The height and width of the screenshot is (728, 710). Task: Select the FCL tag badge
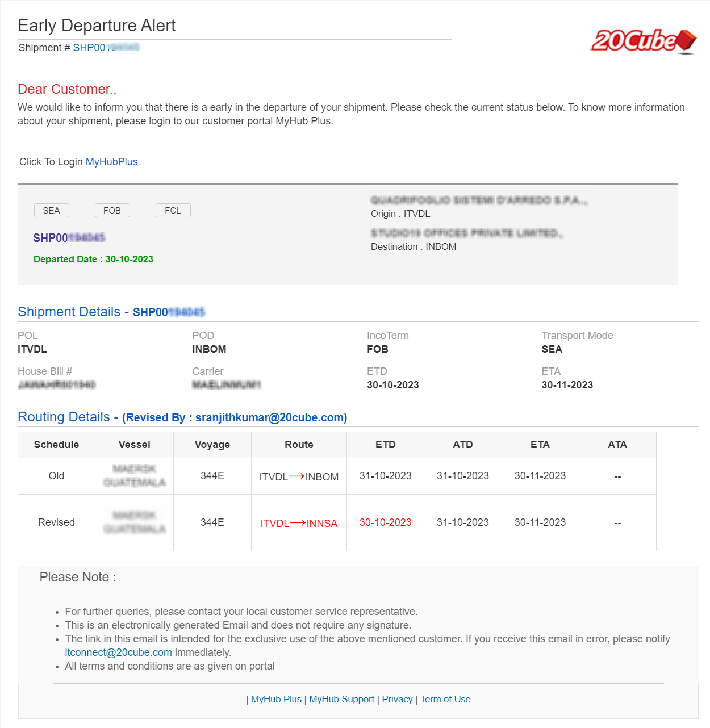173,211
